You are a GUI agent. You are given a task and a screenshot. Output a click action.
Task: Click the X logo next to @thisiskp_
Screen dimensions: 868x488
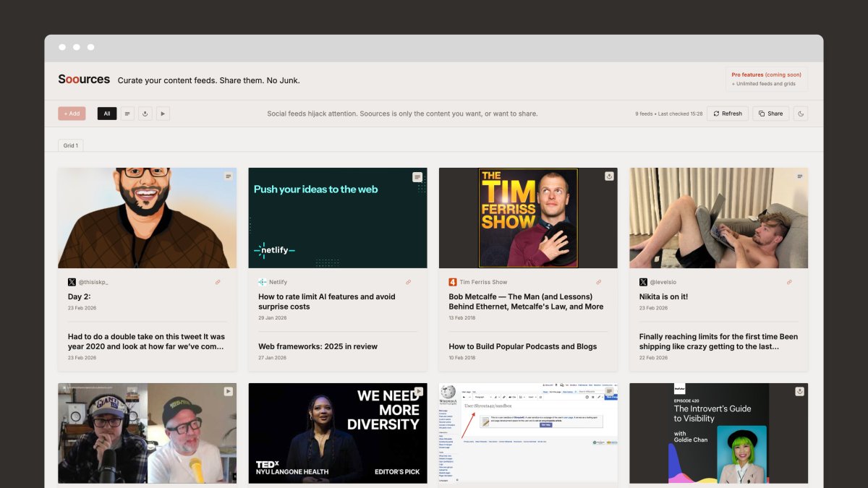[x=72, y=282]
